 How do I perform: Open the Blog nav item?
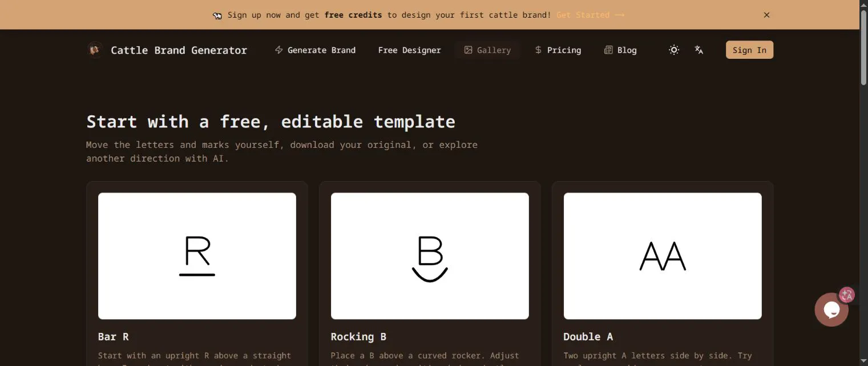(x=620, y=50)
